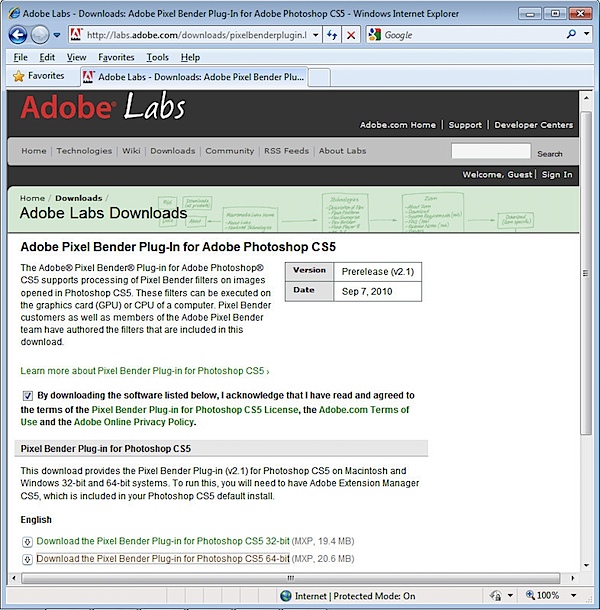Click the vertical scrollbar thumb

[x=586, y=273]
